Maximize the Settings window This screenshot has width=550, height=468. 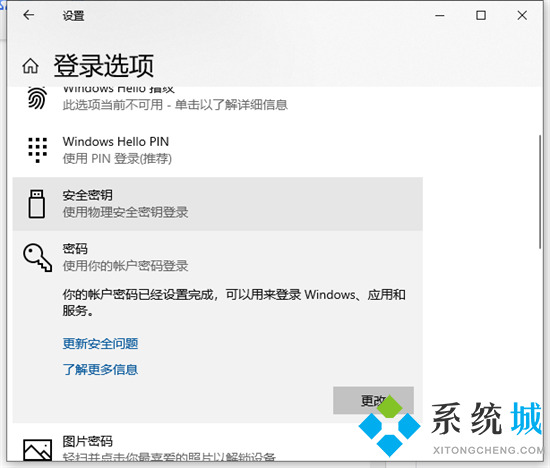481,15
